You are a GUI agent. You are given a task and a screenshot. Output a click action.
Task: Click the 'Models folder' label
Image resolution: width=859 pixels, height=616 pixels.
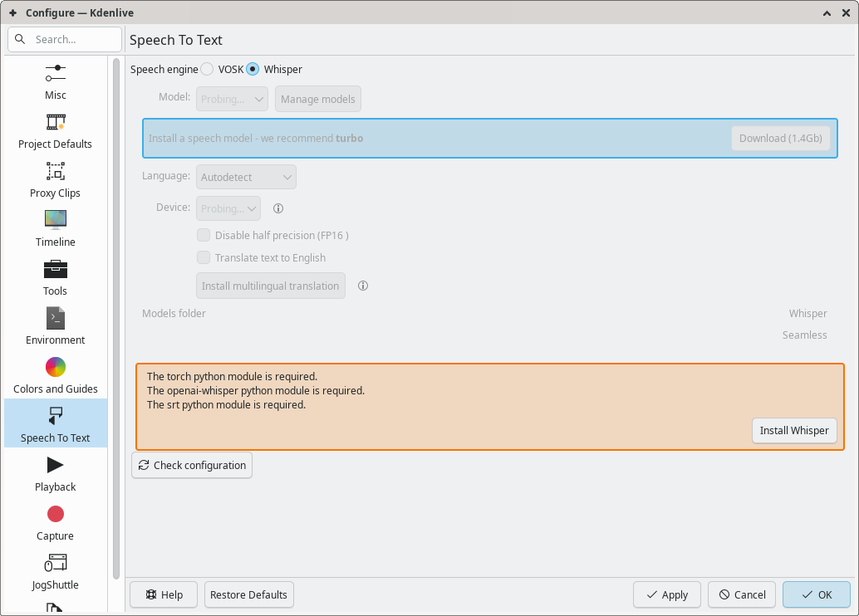click(x=174, y=314)
